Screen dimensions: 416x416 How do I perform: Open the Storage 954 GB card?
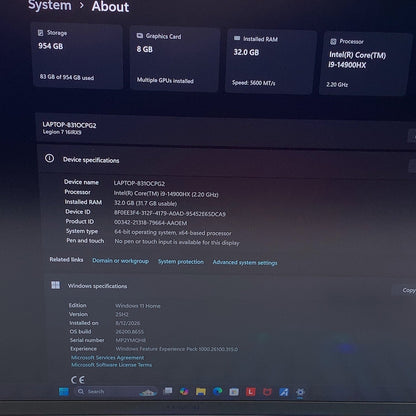pos(78,56)
